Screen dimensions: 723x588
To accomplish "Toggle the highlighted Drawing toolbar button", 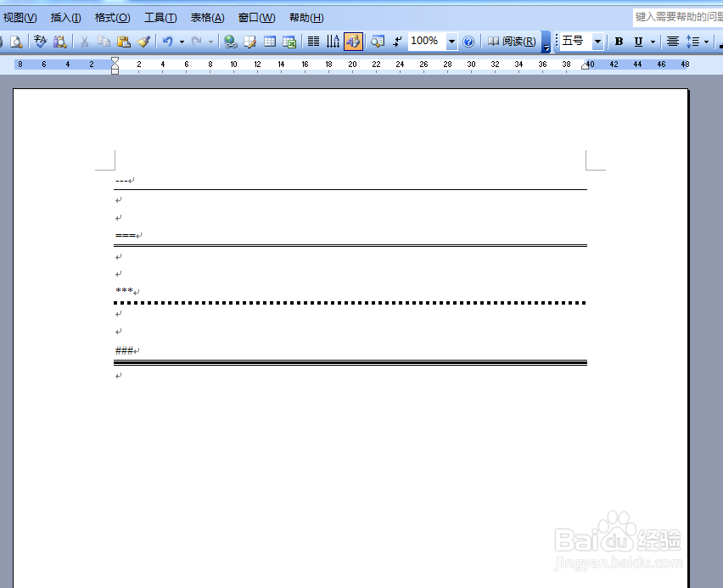I will click(x=353, y=42).
